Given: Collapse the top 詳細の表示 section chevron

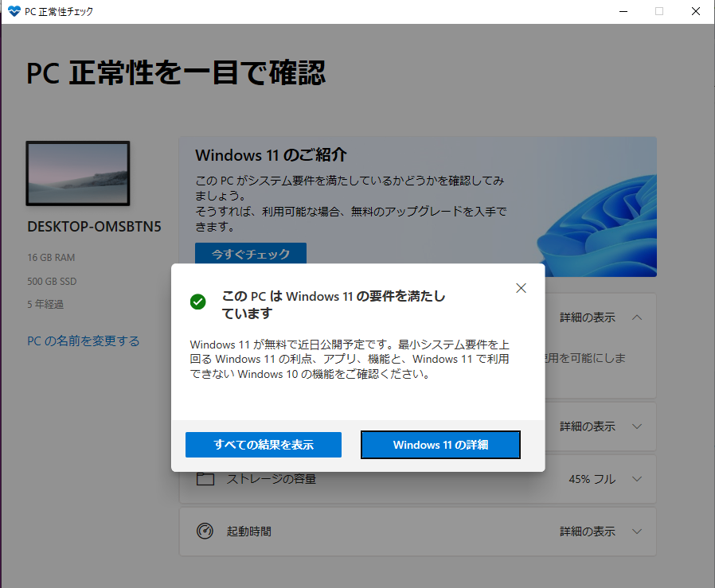Looking at the screenshot, I should pyautogui.click(x=637, y=317).
